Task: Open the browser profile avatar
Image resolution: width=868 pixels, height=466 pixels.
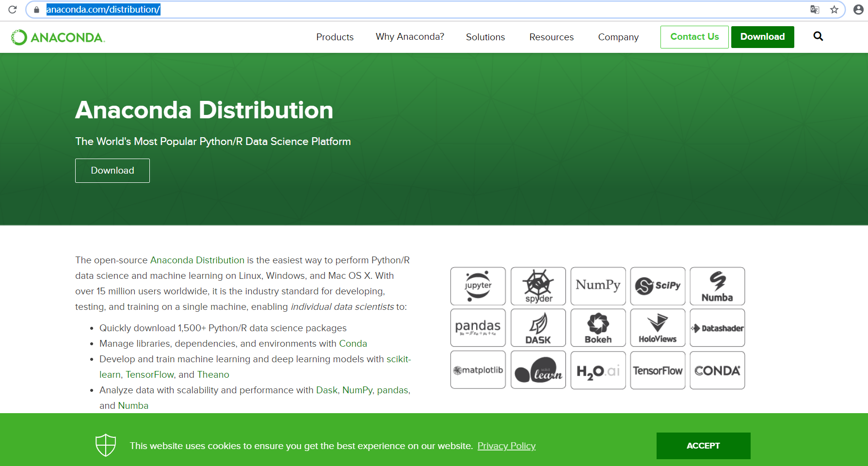Action: (858, 10)
